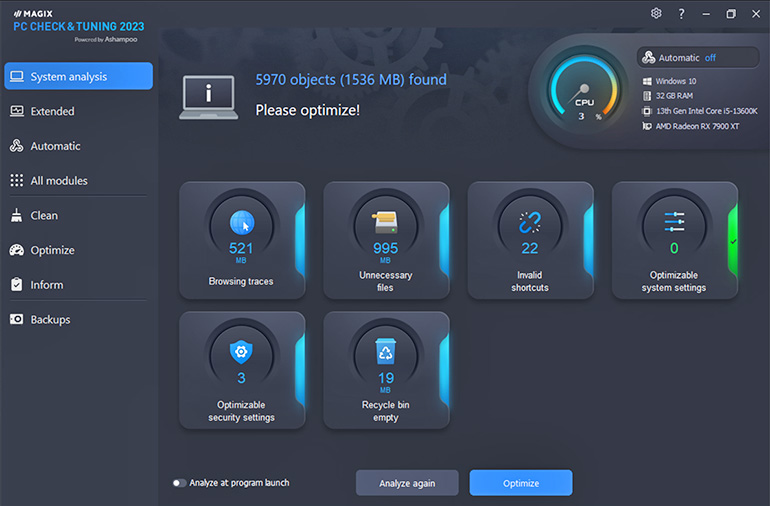Click the MAGIX PC Check & Tuning 2023 logo
The image size is (770, 506).
click(x=79, y=26)
